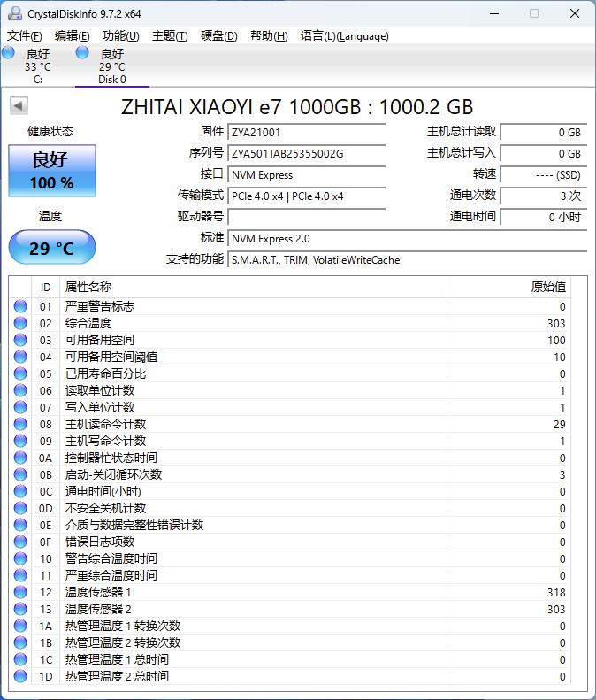Image resolution: width=596 pixels, height=700 pixels.
Task: Click status icon of 警告综合温度时间 row
Action: (20, 558)
